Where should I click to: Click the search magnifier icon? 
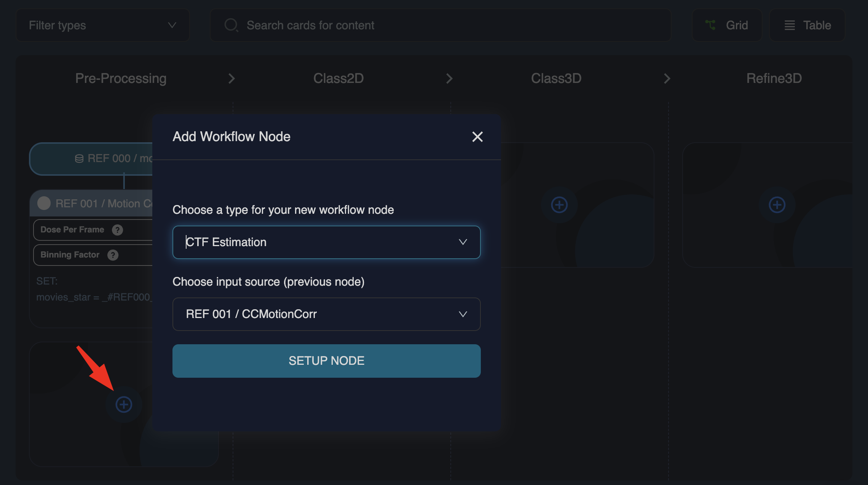click(231, 25)
